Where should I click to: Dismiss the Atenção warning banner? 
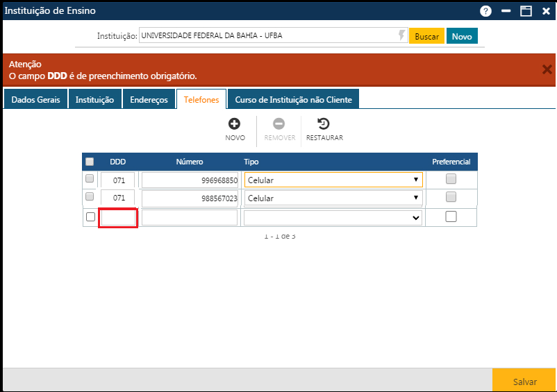click(x=547, y=69)
